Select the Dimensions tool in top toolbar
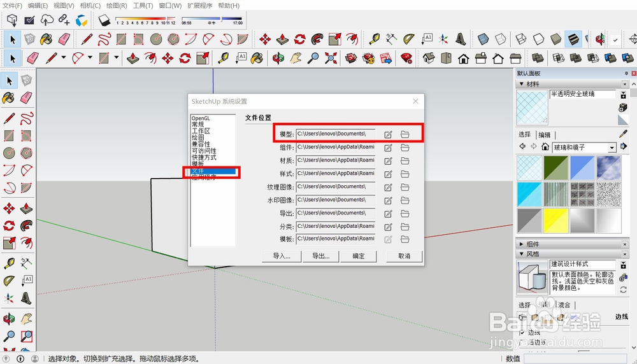The height and width of the screenshot is (364, 637). coord(391,39)
